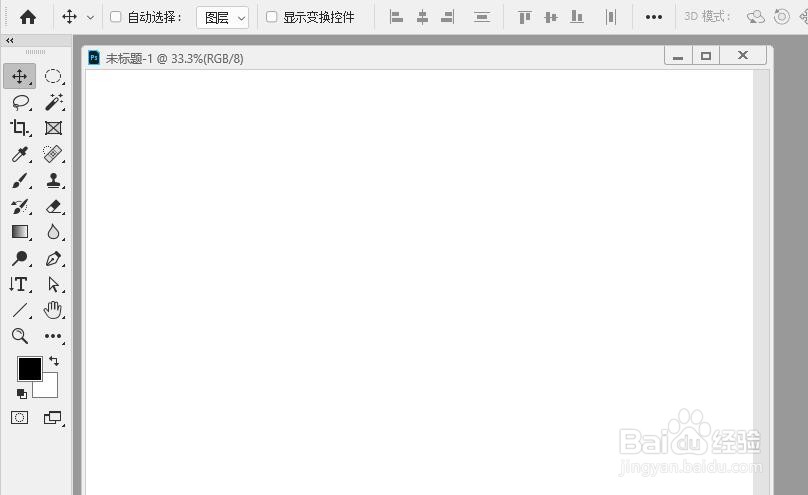Change the screen mode
The image size is (808, 495).
52,417
